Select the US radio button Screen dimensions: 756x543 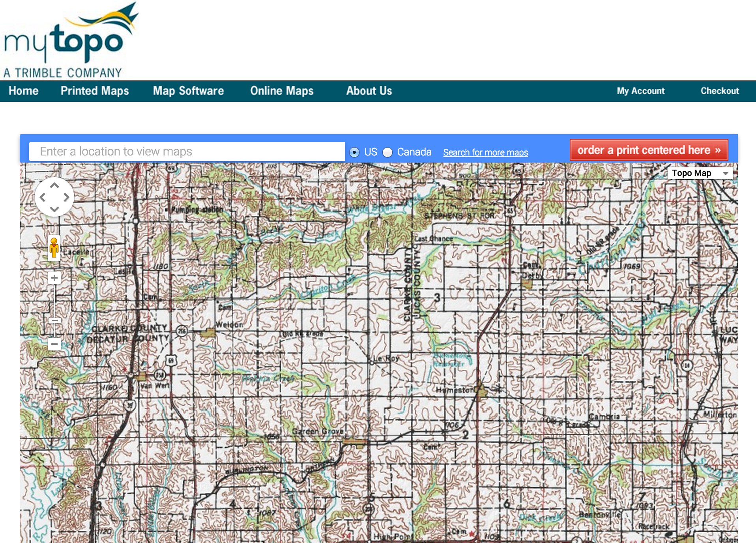coord(354,152)
